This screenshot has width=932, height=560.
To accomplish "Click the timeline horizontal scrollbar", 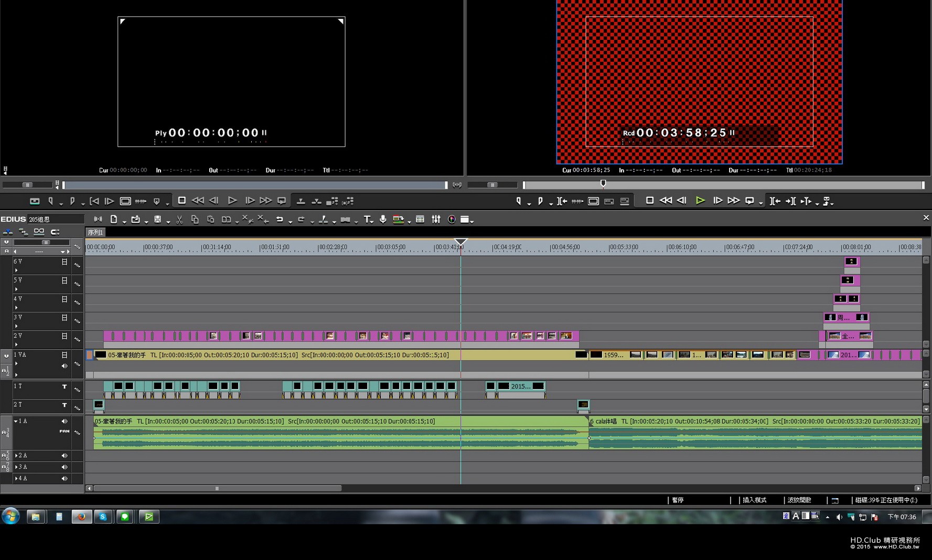I will 217,489.
